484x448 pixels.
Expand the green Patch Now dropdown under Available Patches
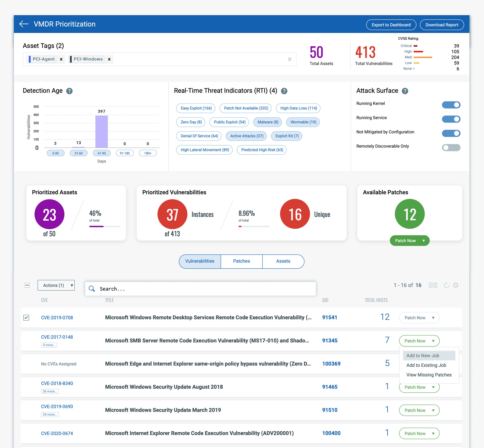[x=423, y=241]
